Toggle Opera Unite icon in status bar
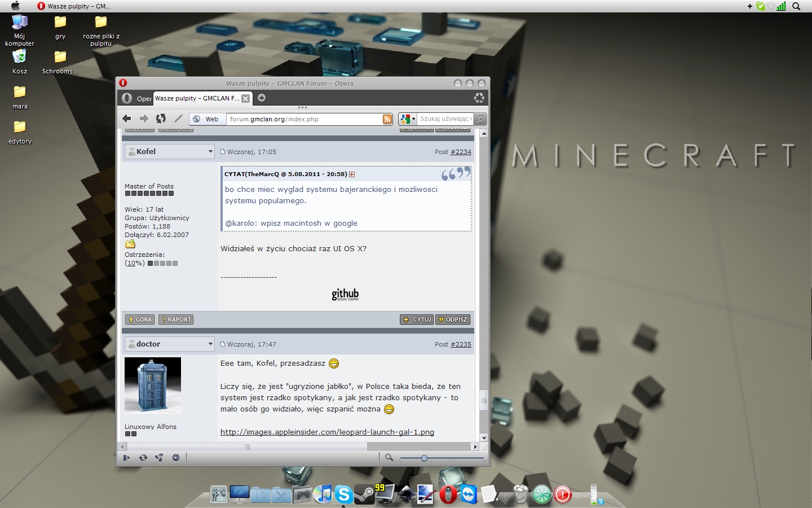 pyautogui.click(x=160, y=458)
